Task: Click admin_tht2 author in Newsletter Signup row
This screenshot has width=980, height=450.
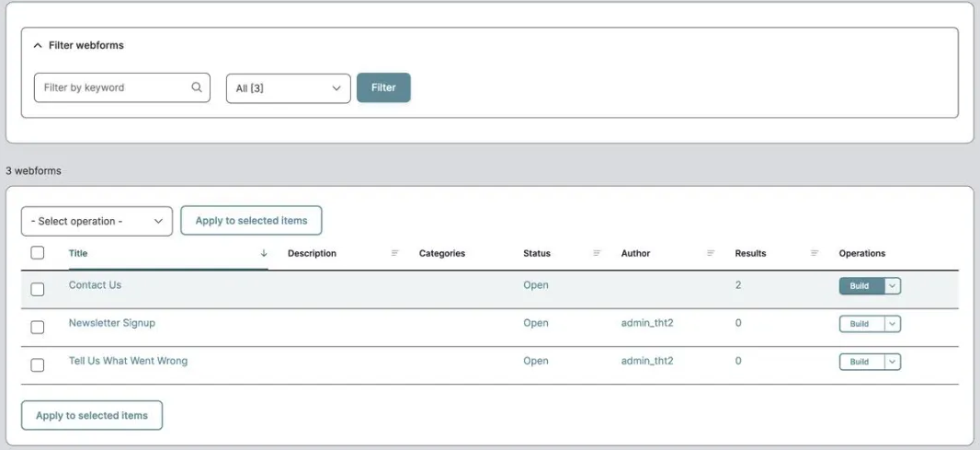Action: 647,323
